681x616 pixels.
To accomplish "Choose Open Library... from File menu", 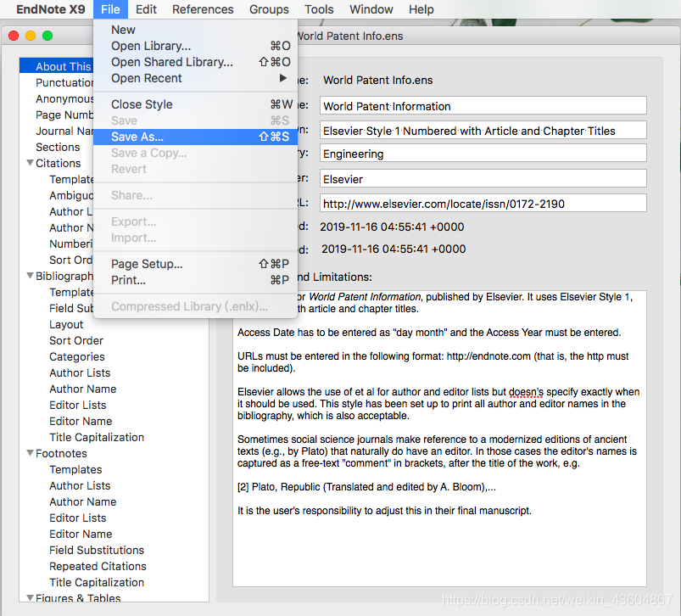I will point(195,46).
